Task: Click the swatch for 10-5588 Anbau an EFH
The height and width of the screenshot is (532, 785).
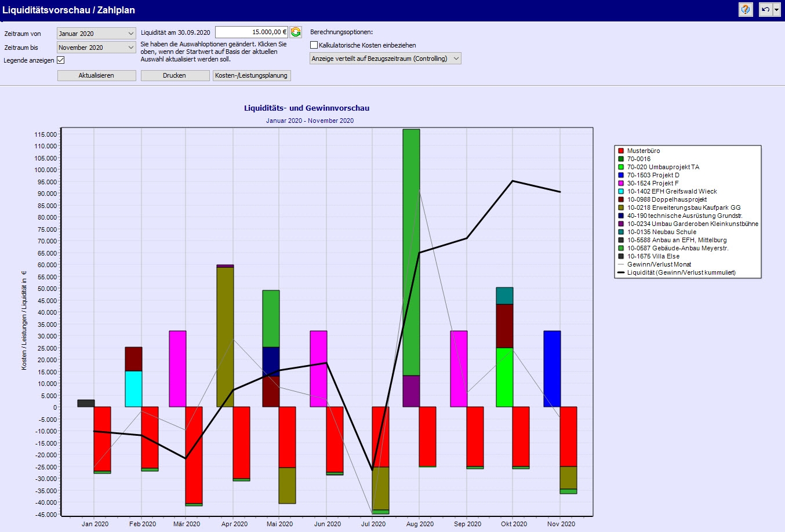Action: 621,240
